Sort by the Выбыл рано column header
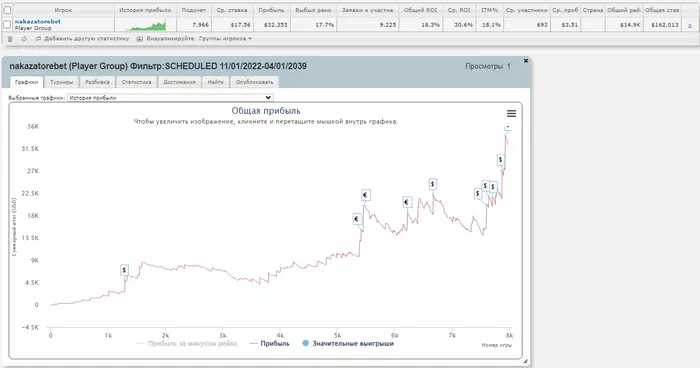This screenshot has height=368, width=700. pyautogui.click(x=313, y=10)
